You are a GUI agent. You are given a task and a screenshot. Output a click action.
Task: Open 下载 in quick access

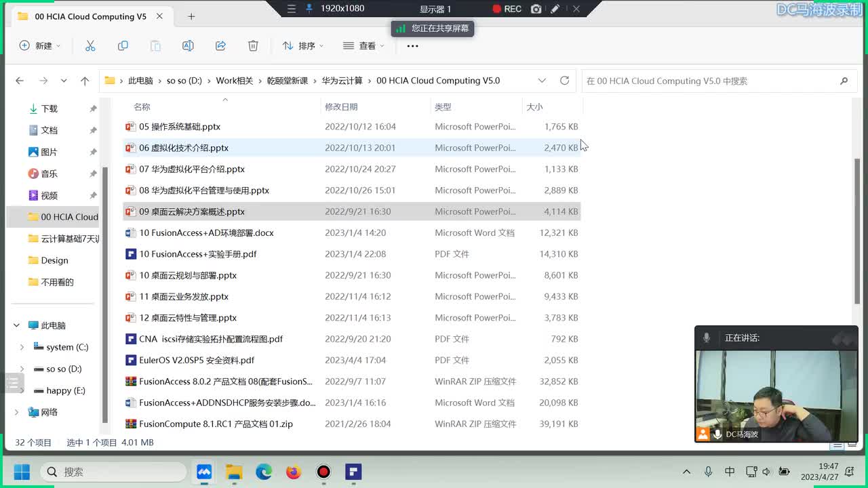click(x=50, y=108)
